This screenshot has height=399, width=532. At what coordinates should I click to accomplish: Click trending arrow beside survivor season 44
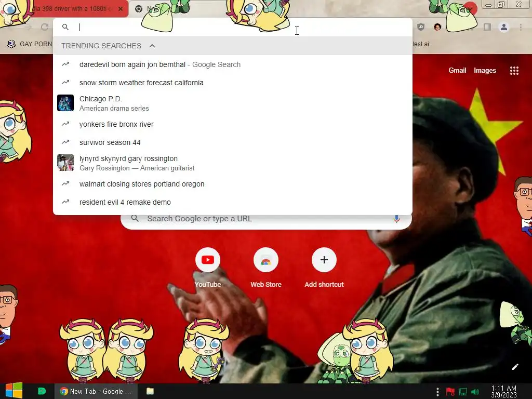click(65, 142)
